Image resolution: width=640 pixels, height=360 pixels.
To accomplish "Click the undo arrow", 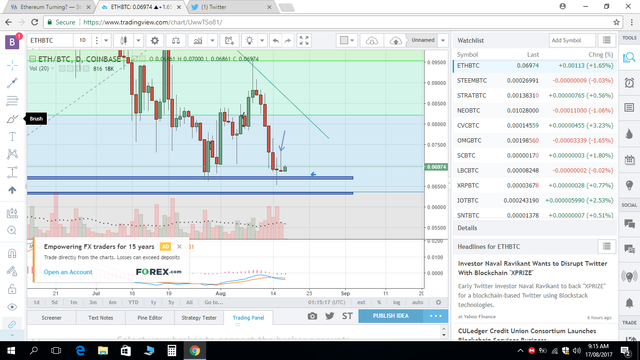I will tap(276, 40).
